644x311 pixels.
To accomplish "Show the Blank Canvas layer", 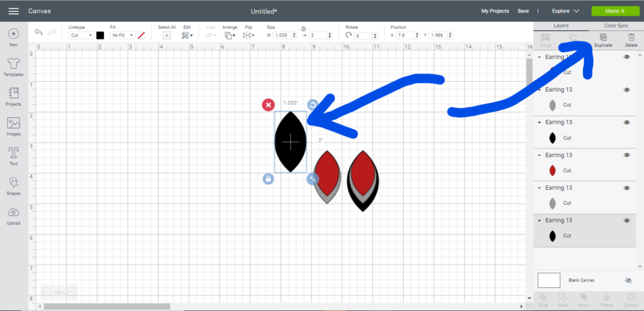I will point(628,280).
